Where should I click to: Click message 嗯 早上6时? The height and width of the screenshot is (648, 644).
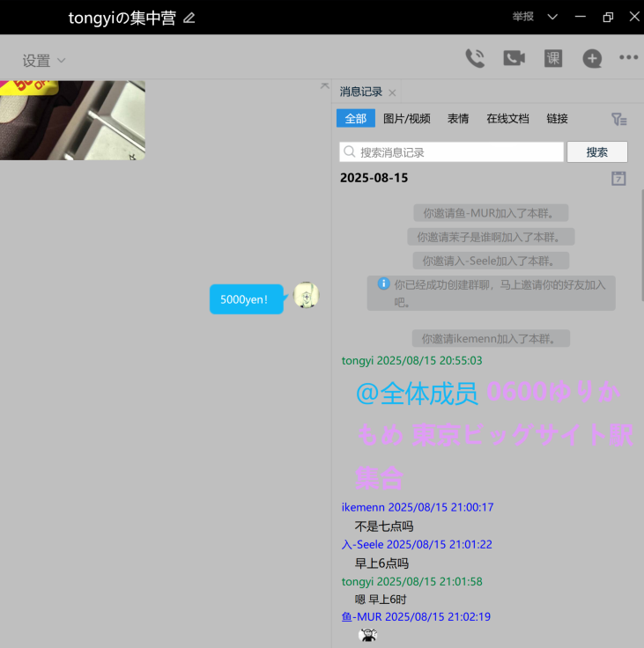(x=381, y=600)
